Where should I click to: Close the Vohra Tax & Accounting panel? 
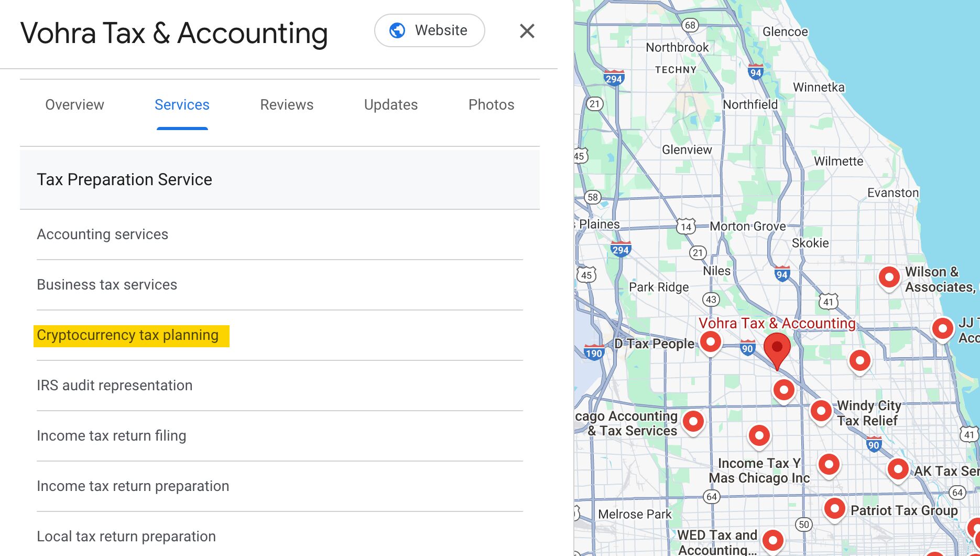point(527,31)
